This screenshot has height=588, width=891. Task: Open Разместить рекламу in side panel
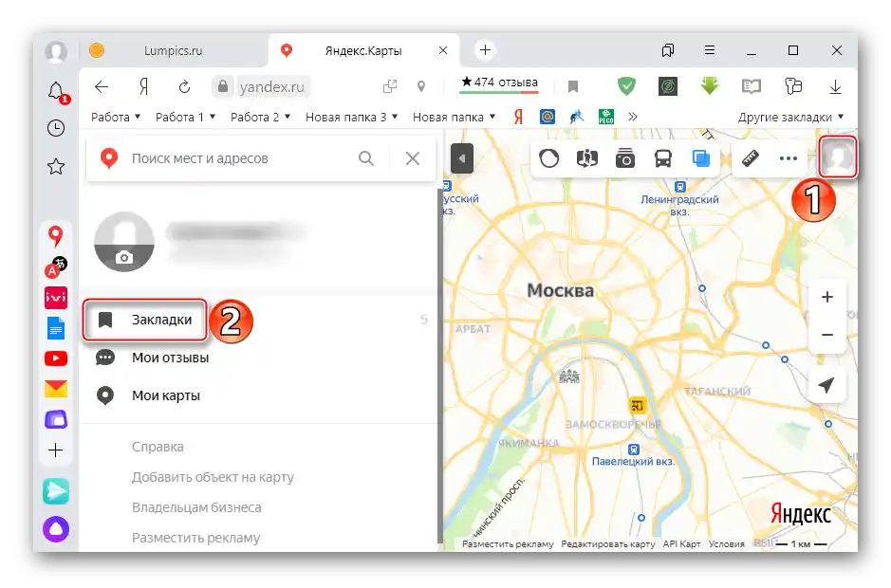click(x=196, y=538)
